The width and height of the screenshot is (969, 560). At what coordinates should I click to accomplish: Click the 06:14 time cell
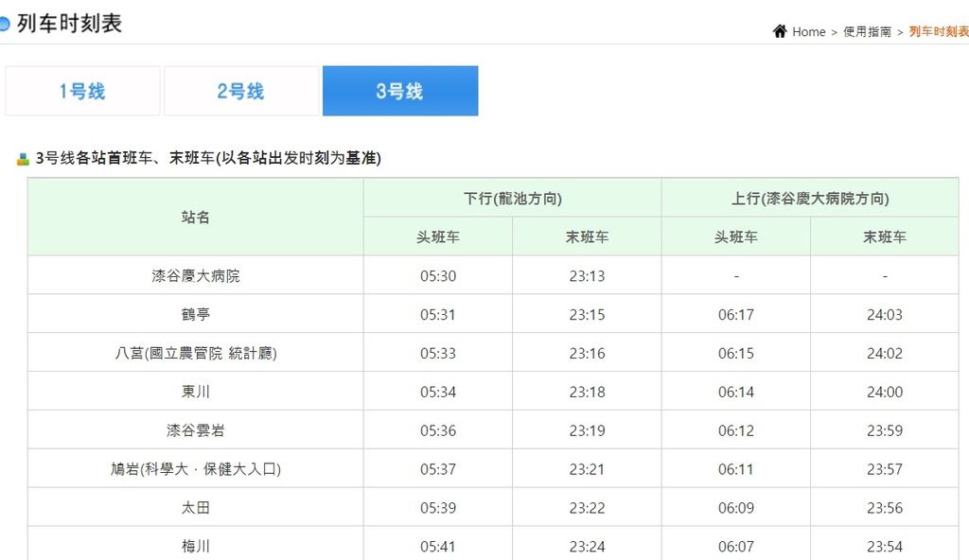[x=735, y=392]
